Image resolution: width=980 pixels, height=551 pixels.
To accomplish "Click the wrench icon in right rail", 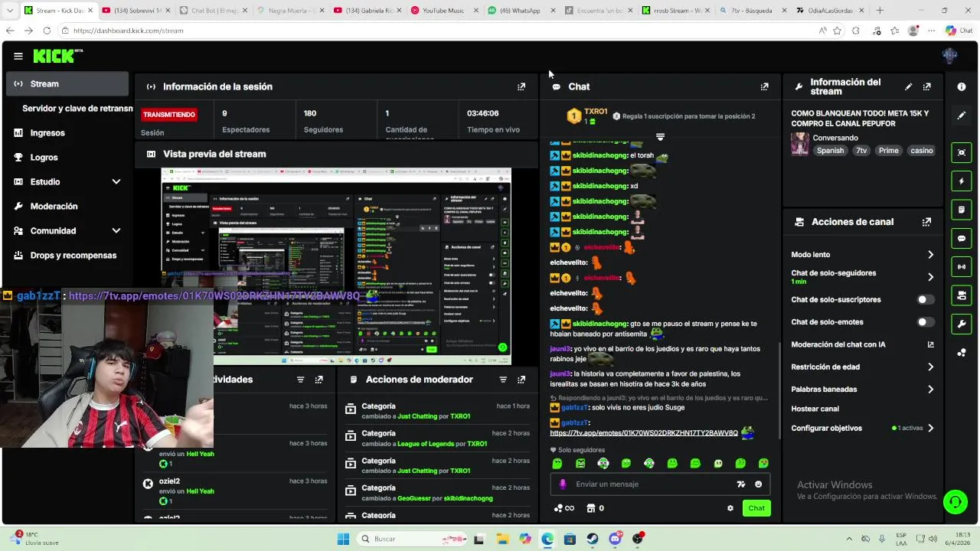I will 962,324.
